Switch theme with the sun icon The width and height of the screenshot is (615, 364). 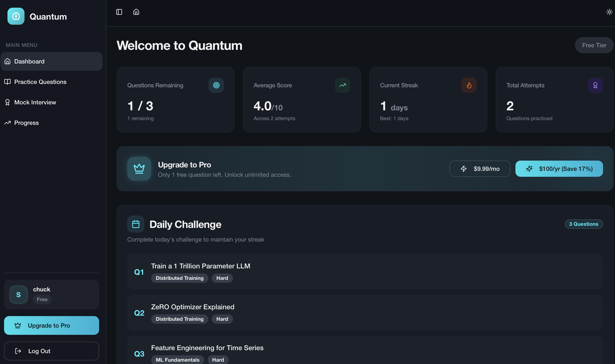click(609, 12)
